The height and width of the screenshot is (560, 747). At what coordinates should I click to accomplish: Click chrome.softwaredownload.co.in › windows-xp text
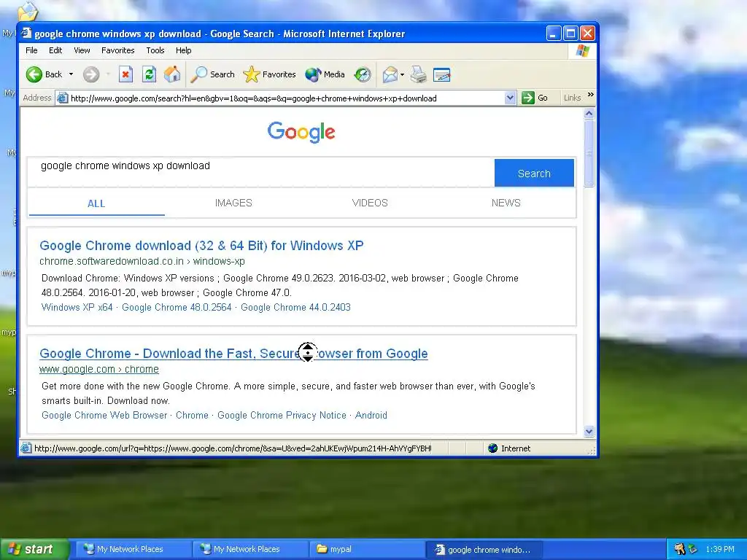[142, 262]
